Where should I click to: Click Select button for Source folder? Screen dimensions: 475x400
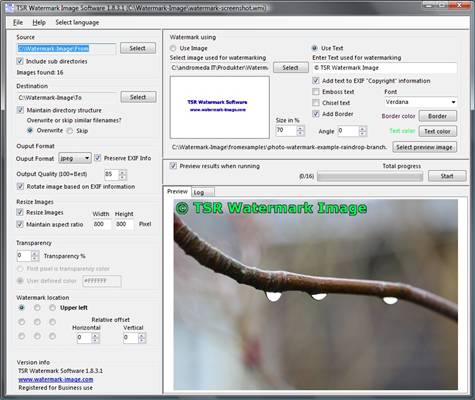[x=138, y=48]
